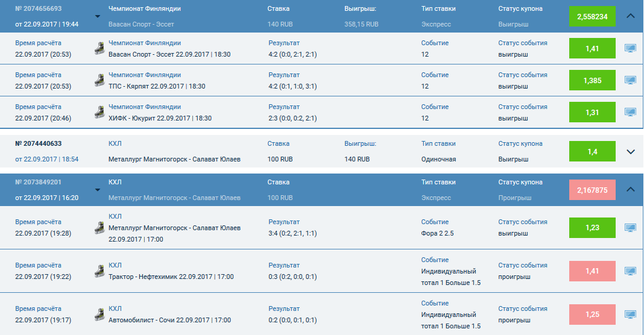Expand coupon № 2074440633 using the down chevron
Viewport: 644px width, 335px height.
pyautogui.click(x=631, y=152)
